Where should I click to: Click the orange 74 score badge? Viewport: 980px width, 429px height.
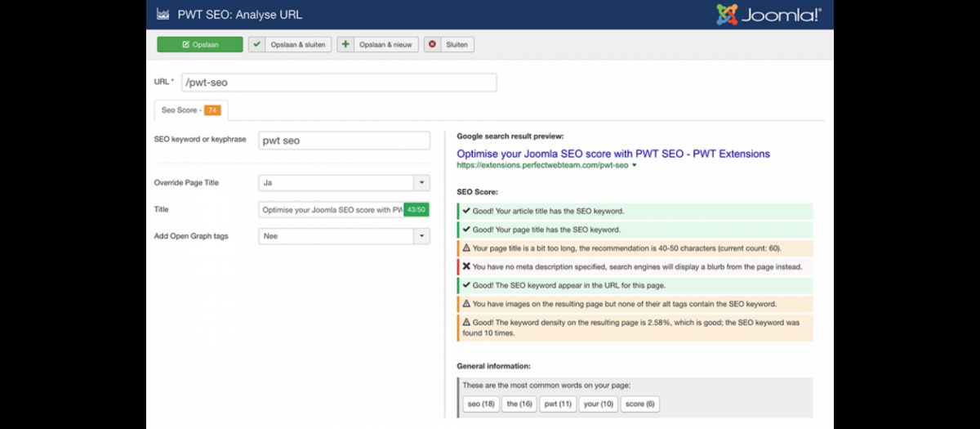(212, 110)
